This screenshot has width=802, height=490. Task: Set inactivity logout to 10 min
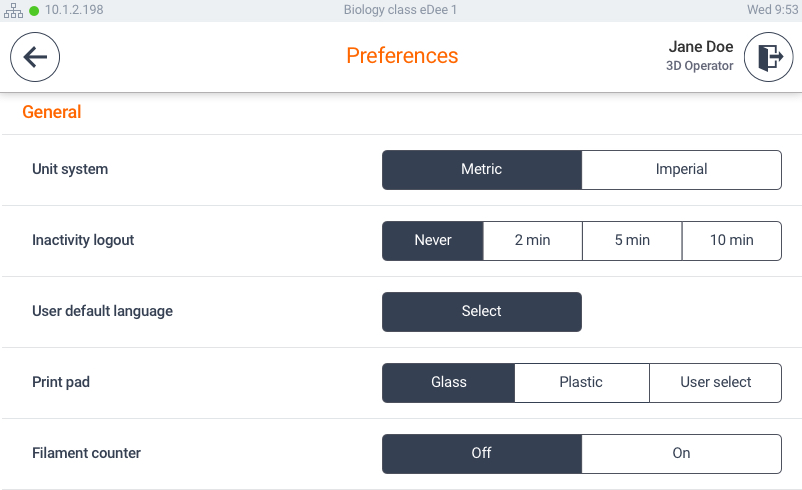click(x=732, y=241)
